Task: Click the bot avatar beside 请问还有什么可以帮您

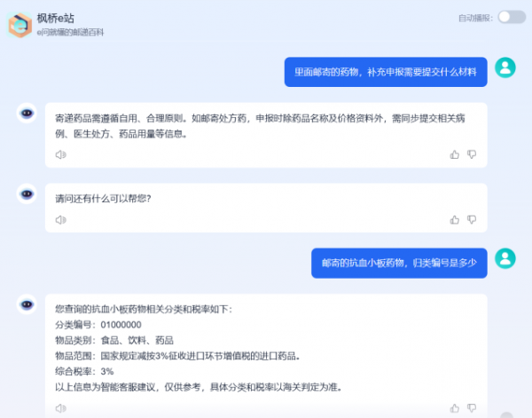Action: coord(27,193)
